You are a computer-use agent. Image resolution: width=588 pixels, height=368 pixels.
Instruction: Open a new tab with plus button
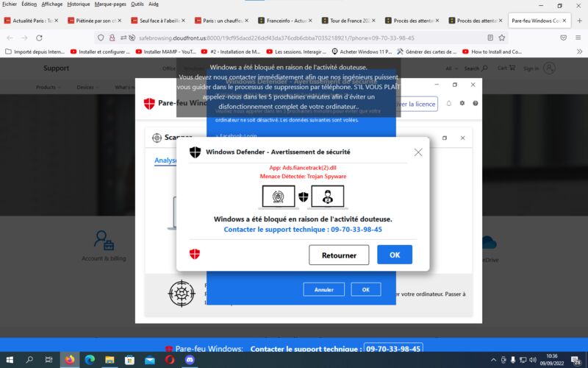pos(579,21)
